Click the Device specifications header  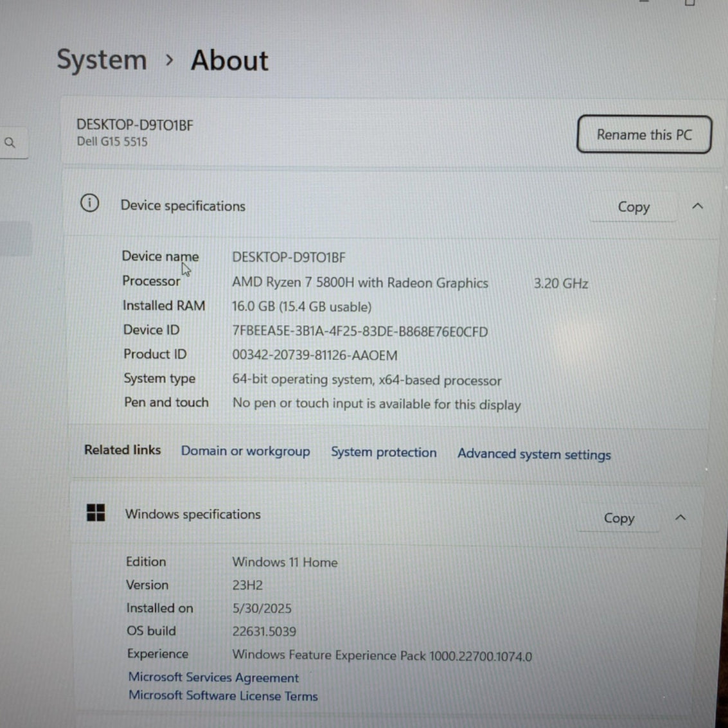pos(183,206)
